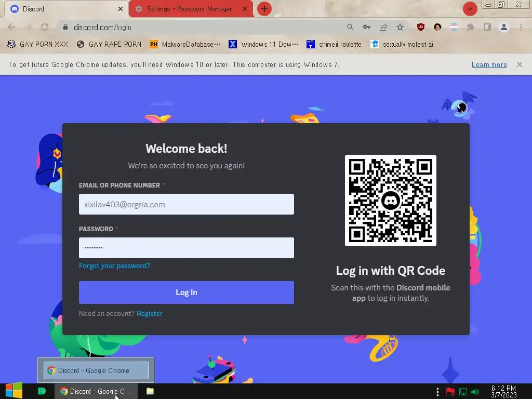Expand the tab search dropdown arrow
This screenshot has width=532, height=399.
click(x=470, y=9)
